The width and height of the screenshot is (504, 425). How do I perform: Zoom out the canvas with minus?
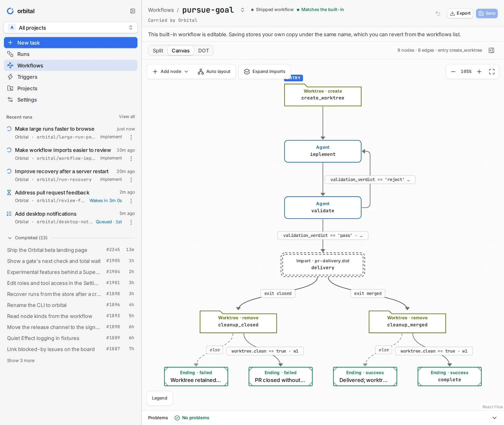[453, 72]
